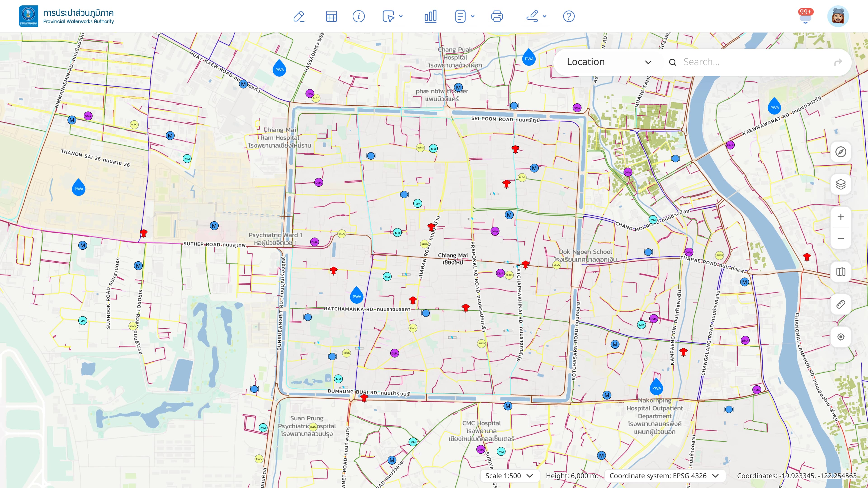Click red hydrant on Bumrung Buri Road

click(x=364, y=398)
